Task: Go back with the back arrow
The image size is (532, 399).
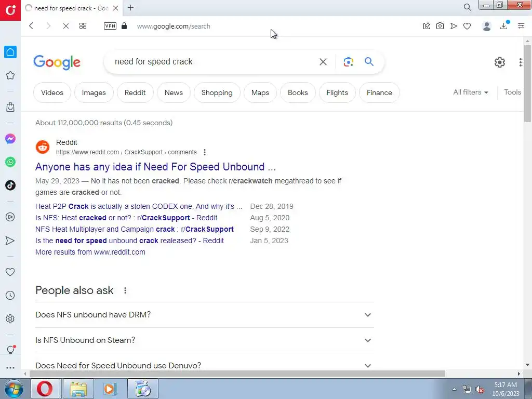Action: (x=31, y=26)
